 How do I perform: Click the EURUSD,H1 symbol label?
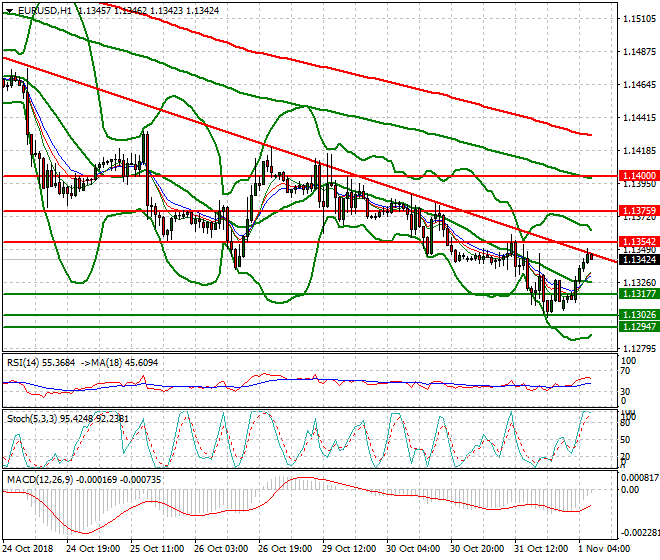[45, 11]
